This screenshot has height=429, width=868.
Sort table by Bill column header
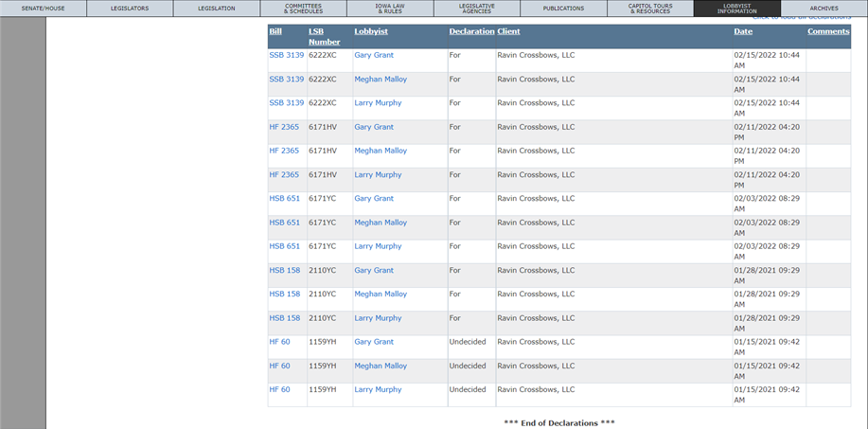(275, 31)
